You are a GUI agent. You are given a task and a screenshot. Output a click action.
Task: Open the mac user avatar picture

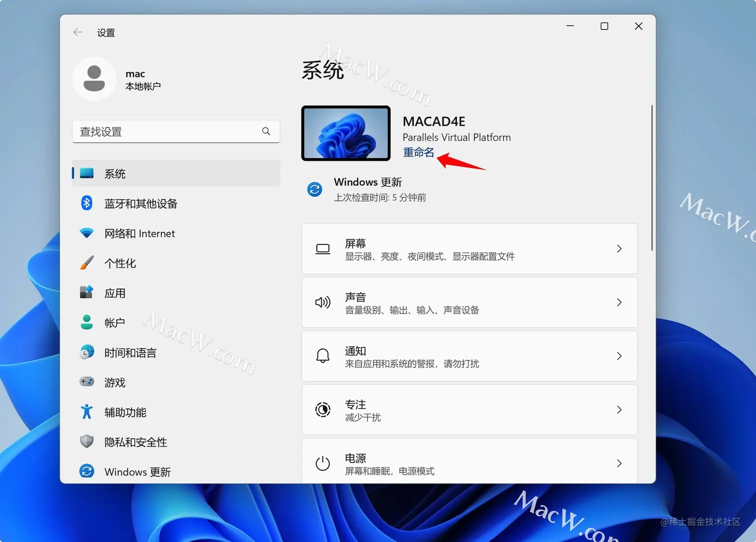pyautogui.click(x=94, y=79)
